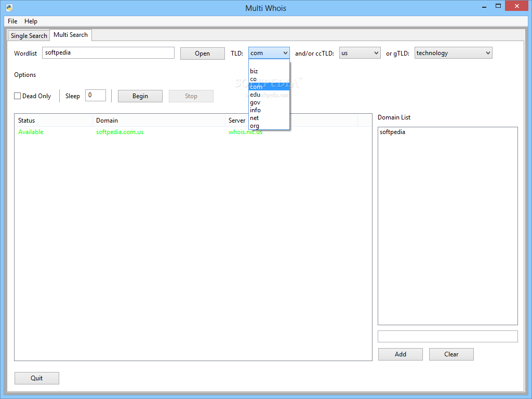Select the Available status cell
This screenshot has height=399, width=532.
coord(31,132)
